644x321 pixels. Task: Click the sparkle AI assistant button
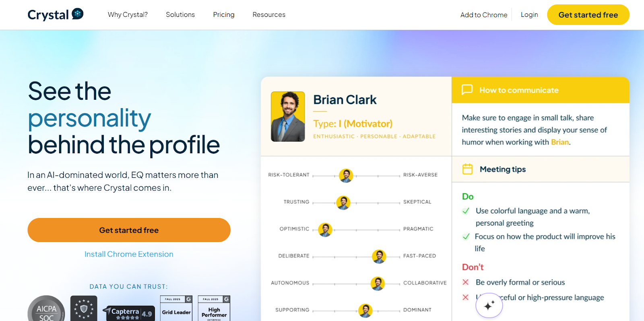pos(489,306)
